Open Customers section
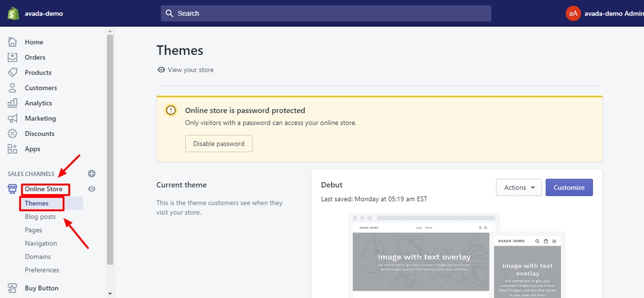Viewport: 644px width, 298px height. (x=41, y=88)
